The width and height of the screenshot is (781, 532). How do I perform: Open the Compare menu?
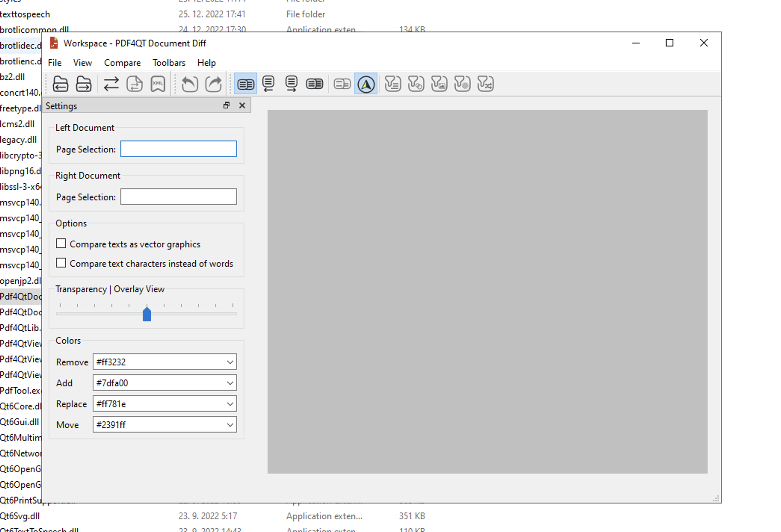click(x=122, y=62)
